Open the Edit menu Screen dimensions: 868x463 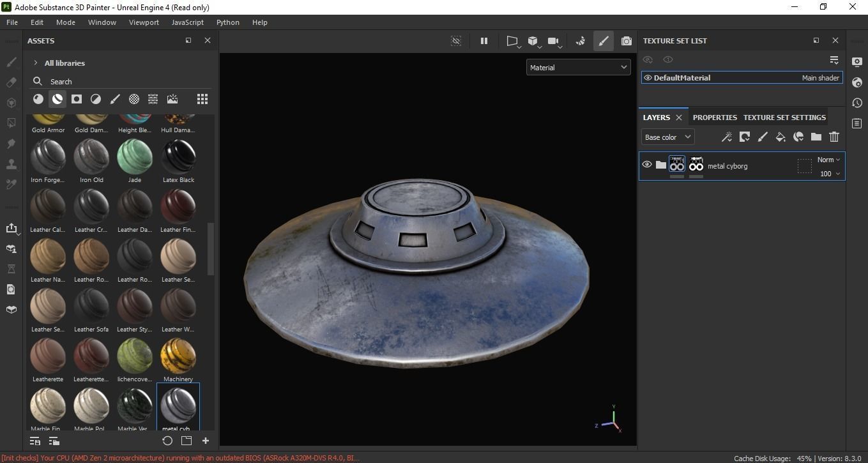click(x=37, y=22)
